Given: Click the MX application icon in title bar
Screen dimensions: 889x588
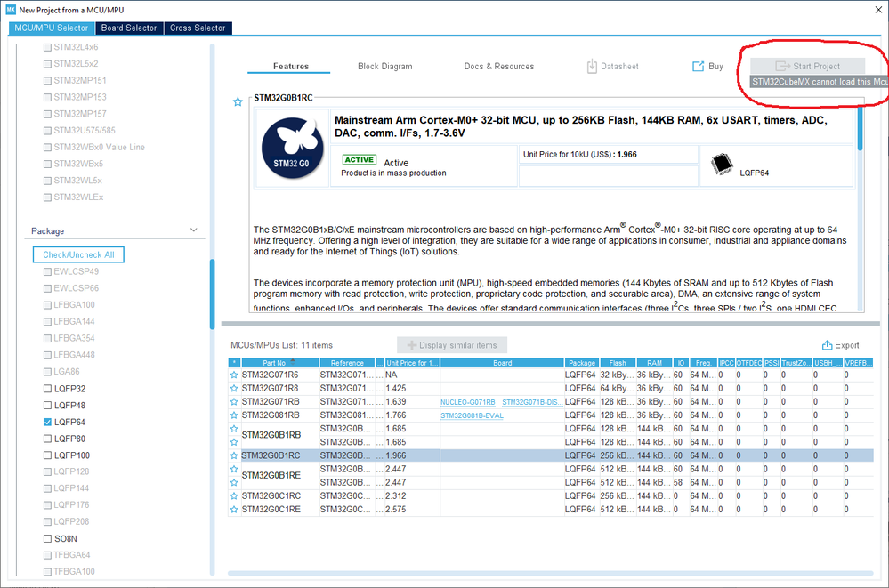Looking at the screenshot, I should click(x=10, y=10).
